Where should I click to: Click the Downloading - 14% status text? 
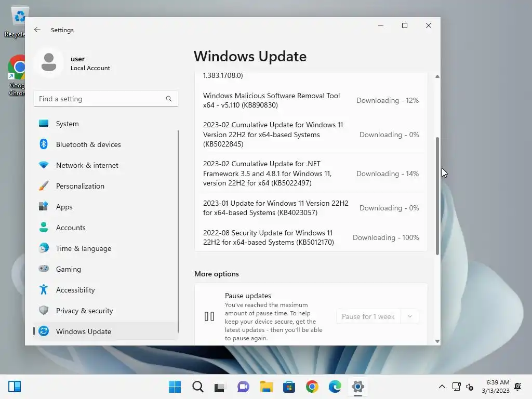[388, 174]
